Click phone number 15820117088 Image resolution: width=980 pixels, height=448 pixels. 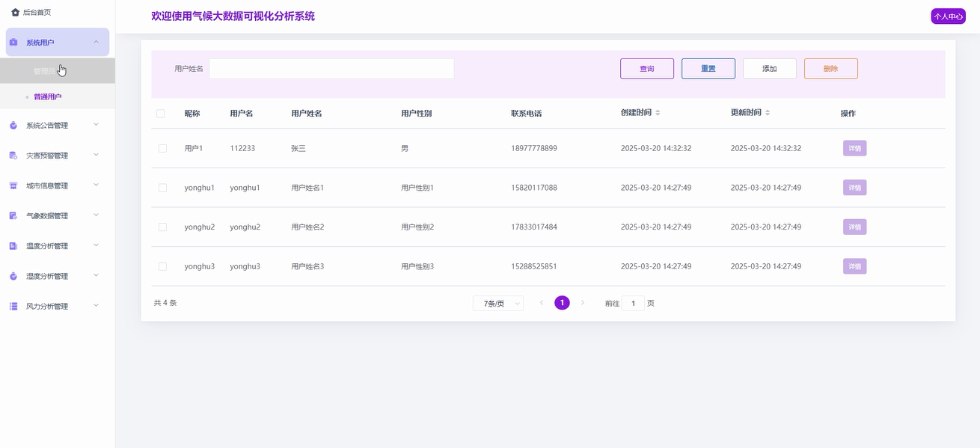(534, 188)
